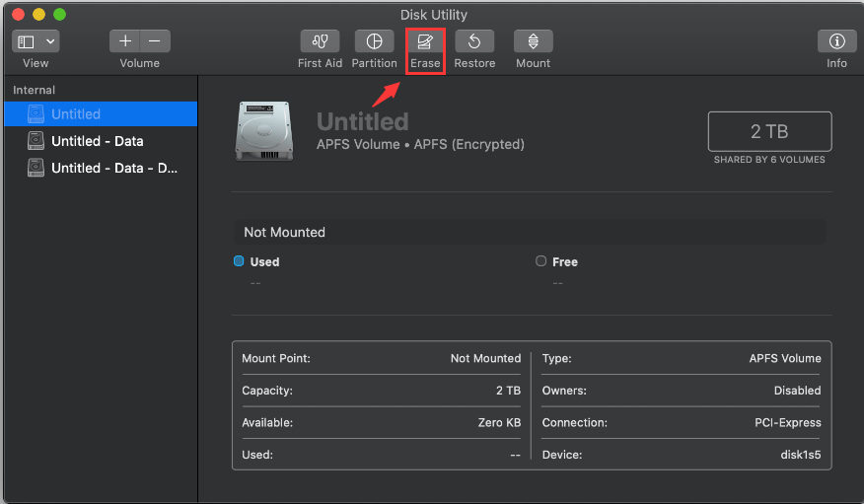
Task: Click the Erase toolbar icon
Action: [x=425, y=41]
